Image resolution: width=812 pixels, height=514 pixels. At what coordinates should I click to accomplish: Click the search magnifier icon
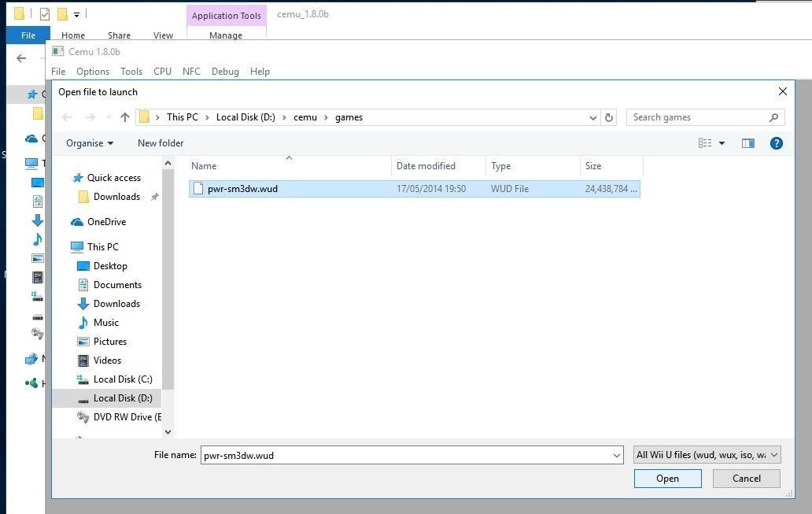pyautogui.click(x=773, y=117)
